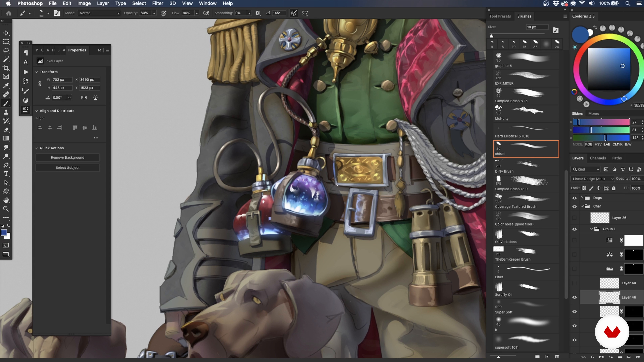Open the Filter menu
Viewport: 644px width, 362px height.
[x=157, y=4]
